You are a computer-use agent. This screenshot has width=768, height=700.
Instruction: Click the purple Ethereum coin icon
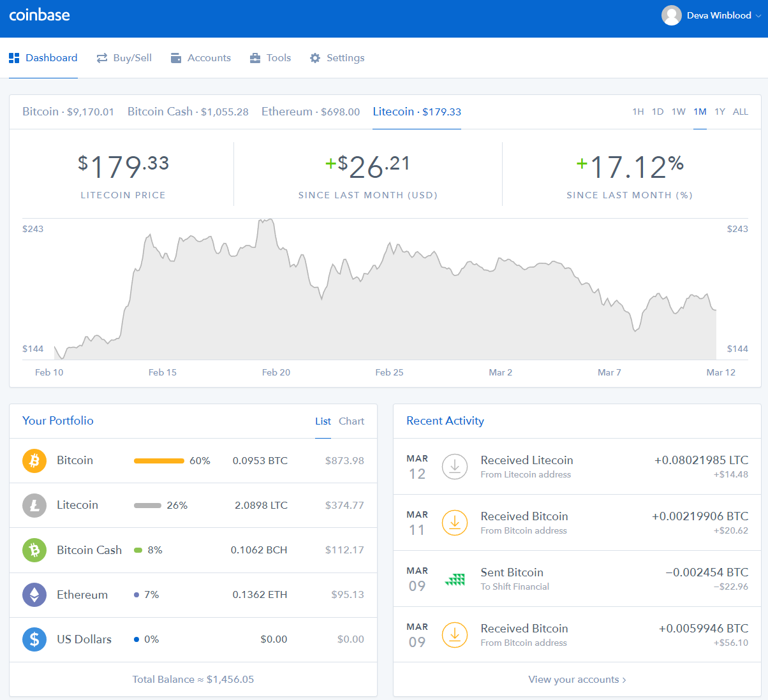(x=34, y=595)
